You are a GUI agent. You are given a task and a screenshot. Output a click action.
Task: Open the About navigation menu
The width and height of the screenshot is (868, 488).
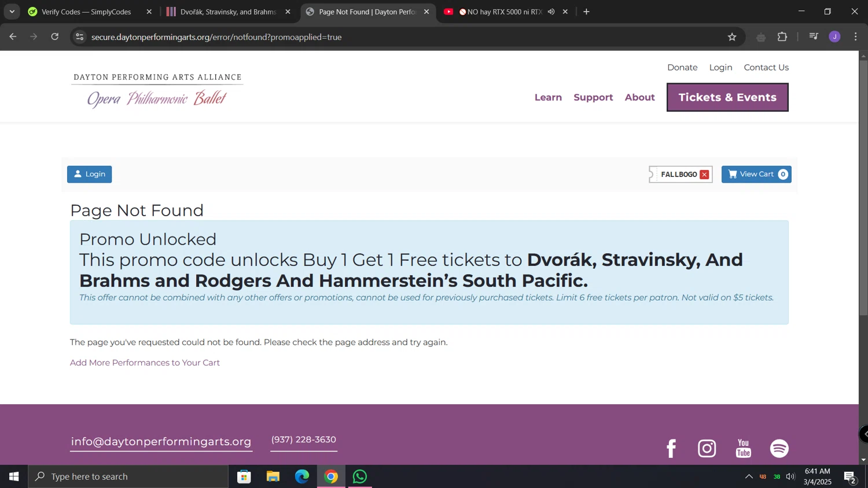click(x=639, y=97)
